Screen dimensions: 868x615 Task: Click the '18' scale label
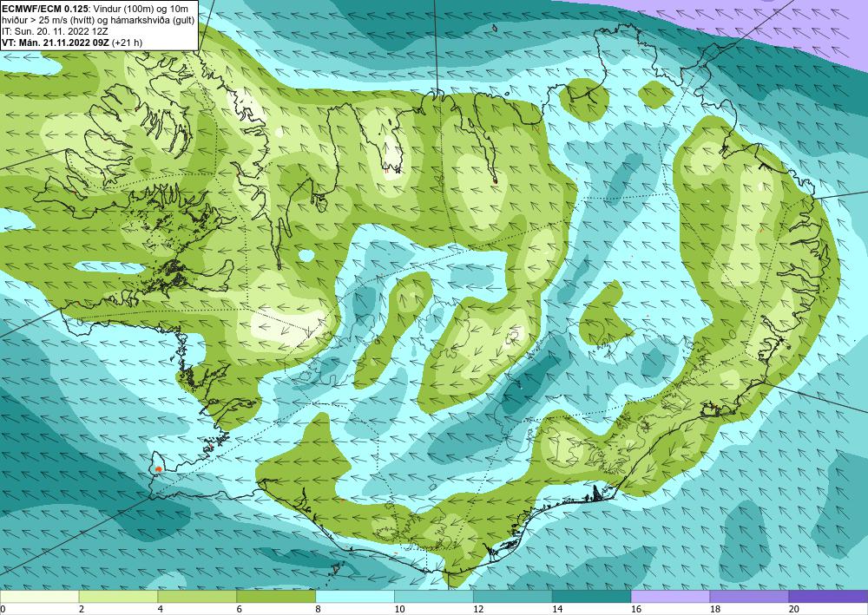coord(714,609)
